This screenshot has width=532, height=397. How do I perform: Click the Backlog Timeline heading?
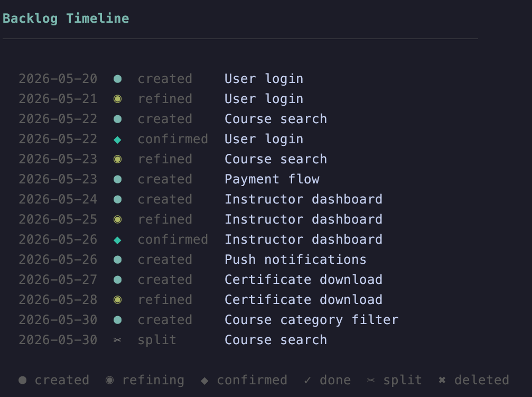point(66,19)
